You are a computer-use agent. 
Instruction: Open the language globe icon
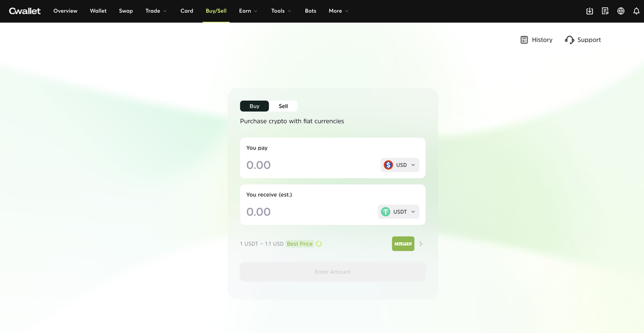click(621, 11)
